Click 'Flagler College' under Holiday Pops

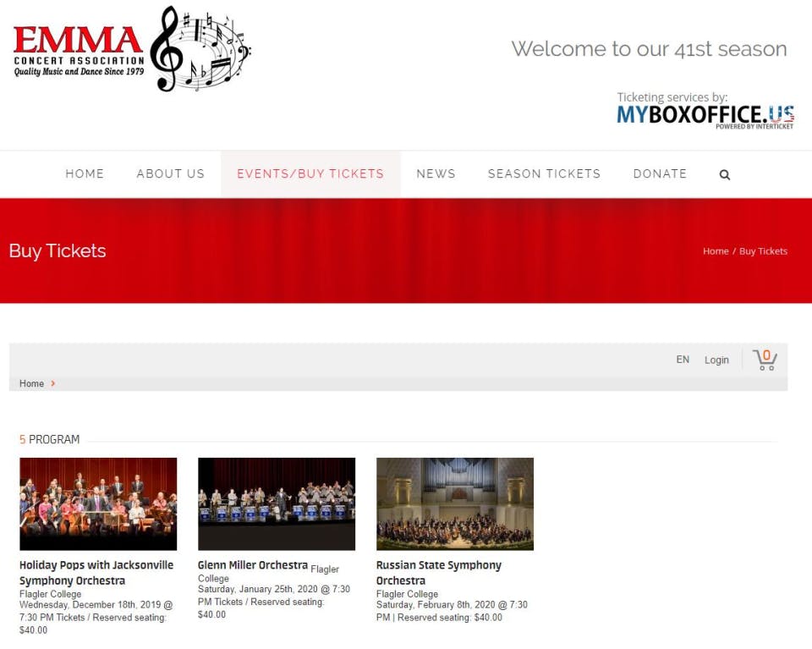(50, 594)
